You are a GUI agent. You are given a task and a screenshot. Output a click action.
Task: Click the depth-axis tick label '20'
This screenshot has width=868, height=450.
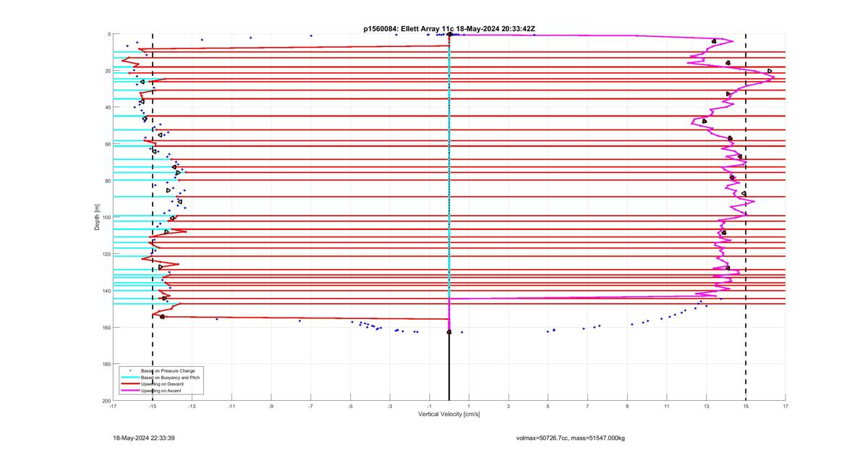click(x=107, y=71)
